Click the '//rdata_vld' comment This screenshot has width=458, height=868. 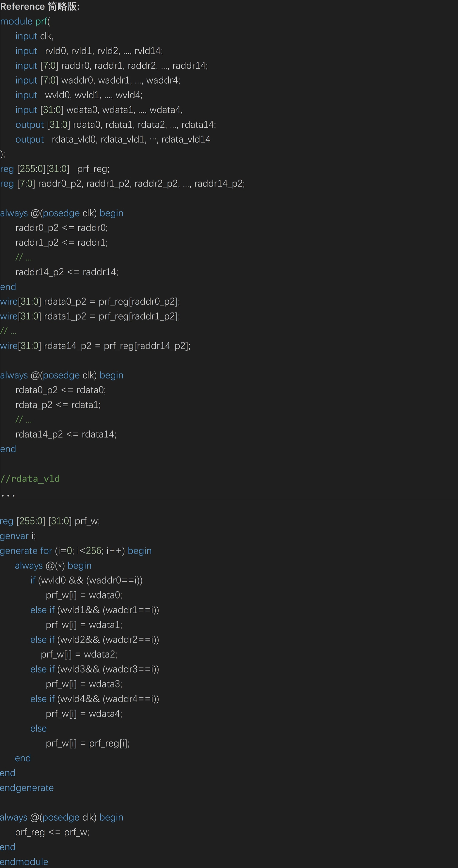tap(30, 478)
